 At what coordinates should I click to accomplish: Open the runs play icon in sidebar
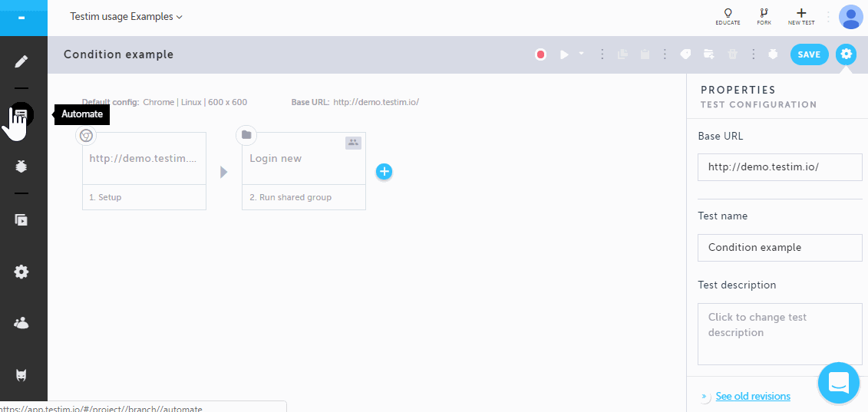(x=21, y=220)
